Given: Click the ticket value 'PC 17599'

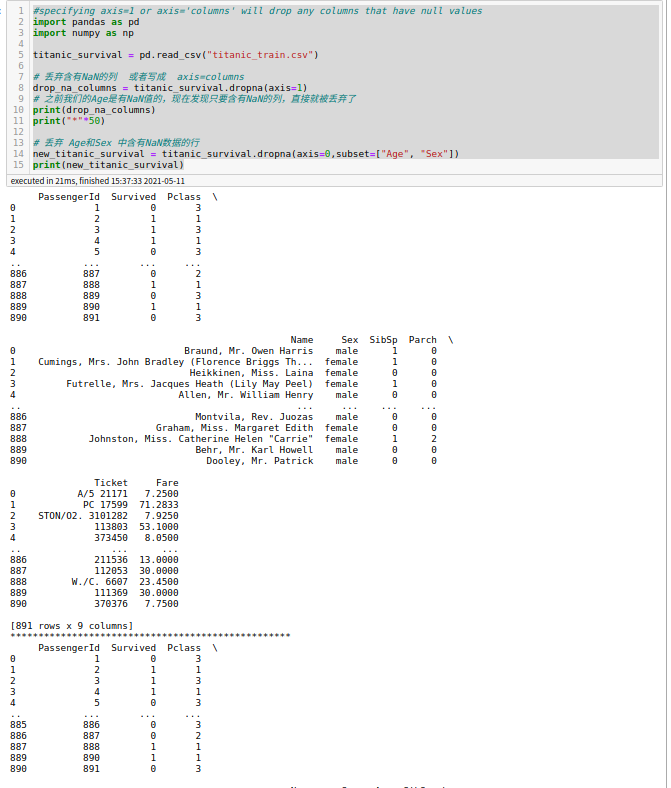Looking at the screenshot, I should click(x=106, y=505).
